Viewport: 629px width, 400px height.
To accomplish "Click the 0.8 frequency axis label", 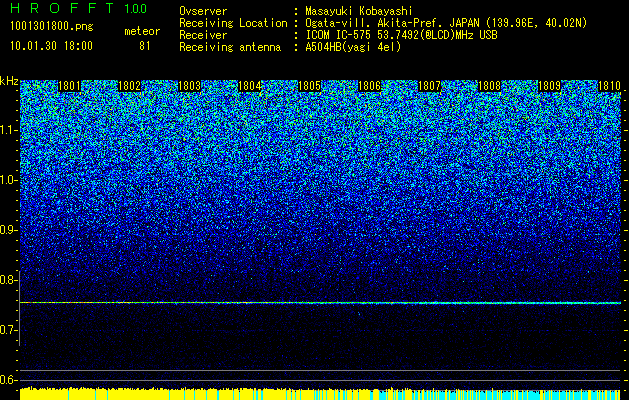I will coord(8,280).
